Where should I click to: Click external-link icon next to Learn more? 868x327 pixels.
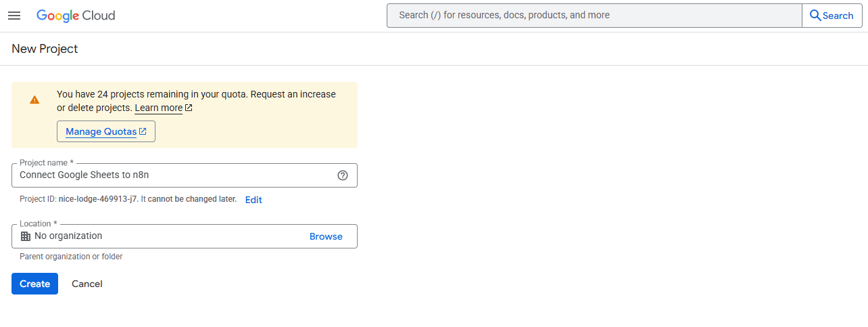pyautogui.click(x=189, y=108)
